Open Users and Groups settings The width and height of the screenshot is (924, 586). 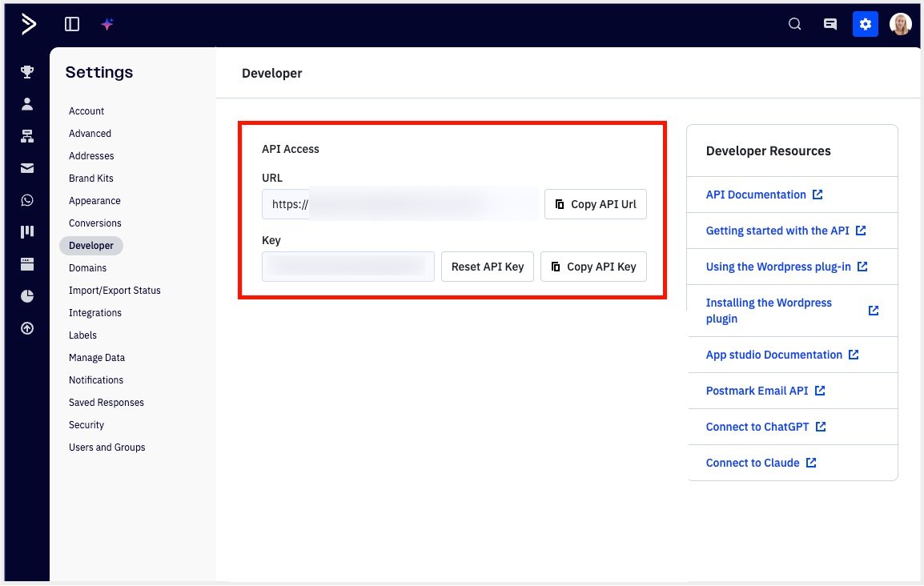click(x=106, y=448)
